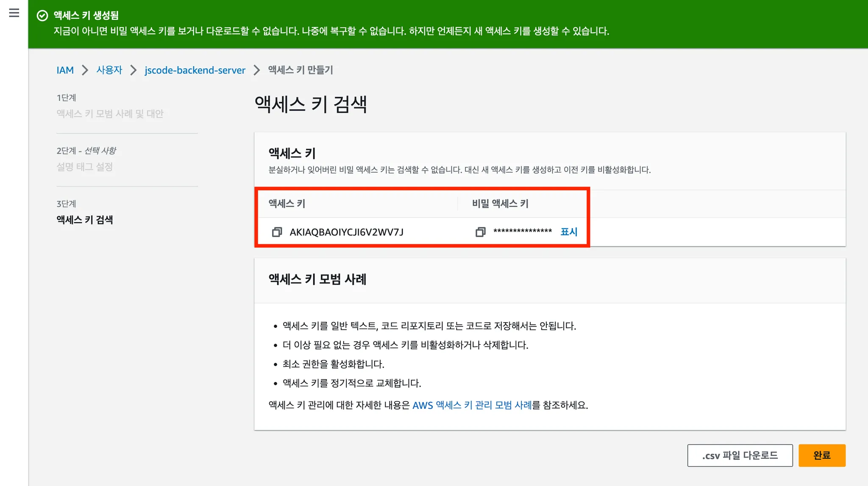Open the jscode-backend-server breadcrumb link

[x=195, y=70]
